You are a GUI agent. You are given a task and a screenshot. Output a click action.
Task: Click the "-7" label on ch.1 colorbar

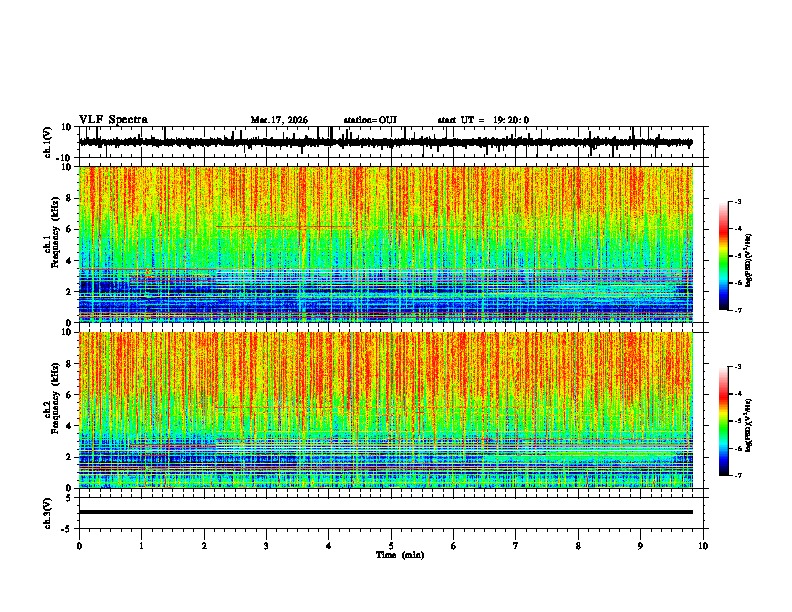(x=738, y=310)
